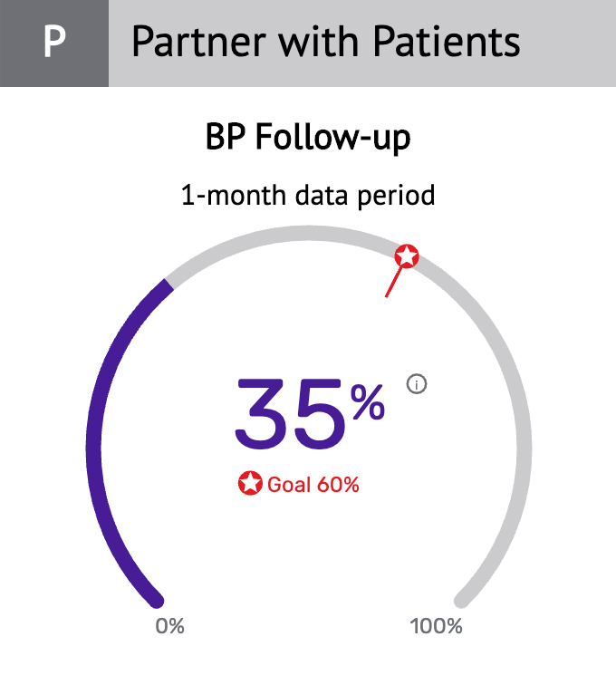Click the red star goal marker on gauge
The image size is (616, 685).
pos(407,256)
